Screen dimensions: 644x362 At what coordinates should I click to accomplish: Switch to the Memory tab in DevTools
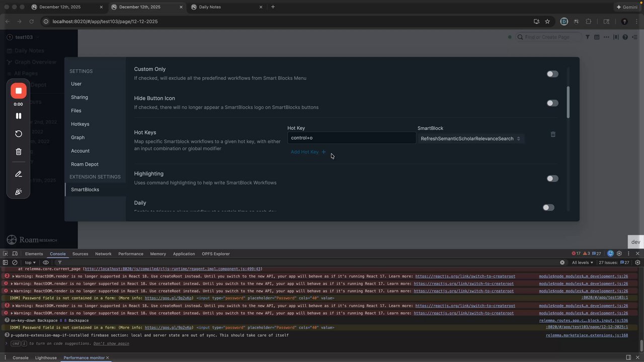tap(158, 254)
